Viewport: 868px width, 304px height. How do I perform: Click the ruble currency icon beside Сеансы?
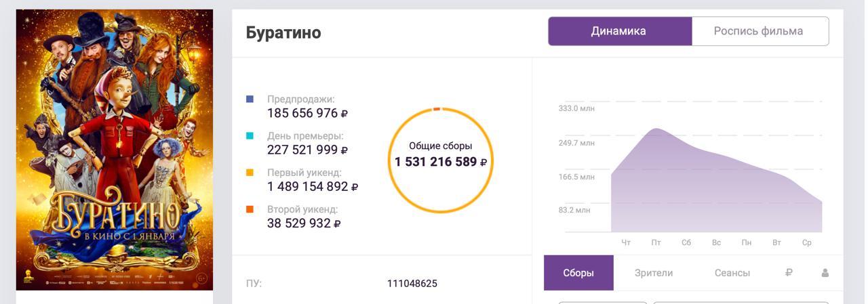coord(789,273)
